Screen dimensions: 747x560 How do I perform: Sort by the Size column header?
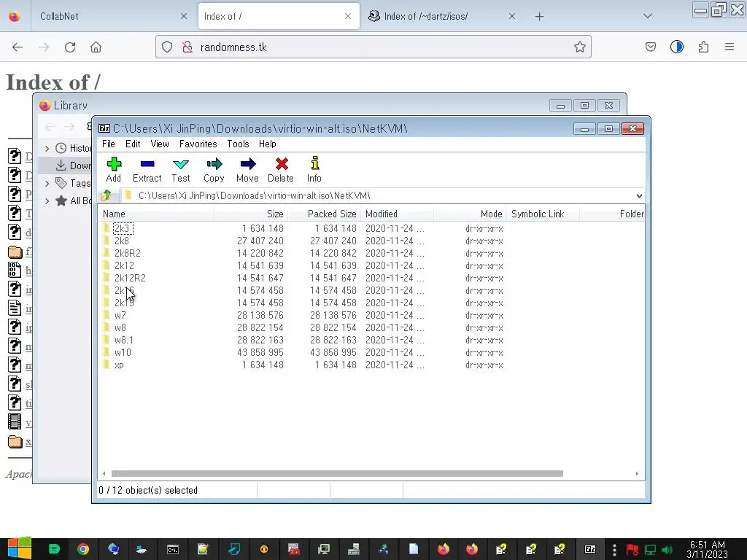pyautogui.click(x=251, y=214)
